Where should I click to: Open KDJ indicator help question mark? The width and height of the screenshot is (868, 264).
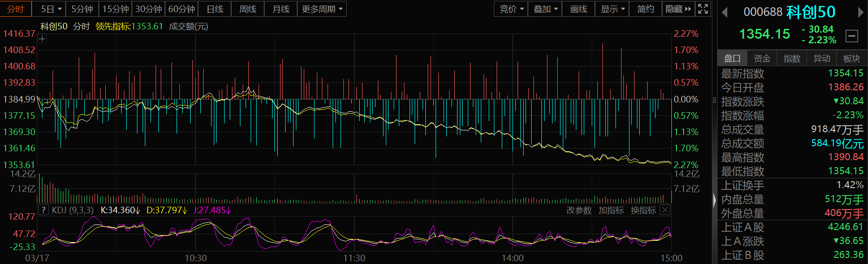[43, 210]
